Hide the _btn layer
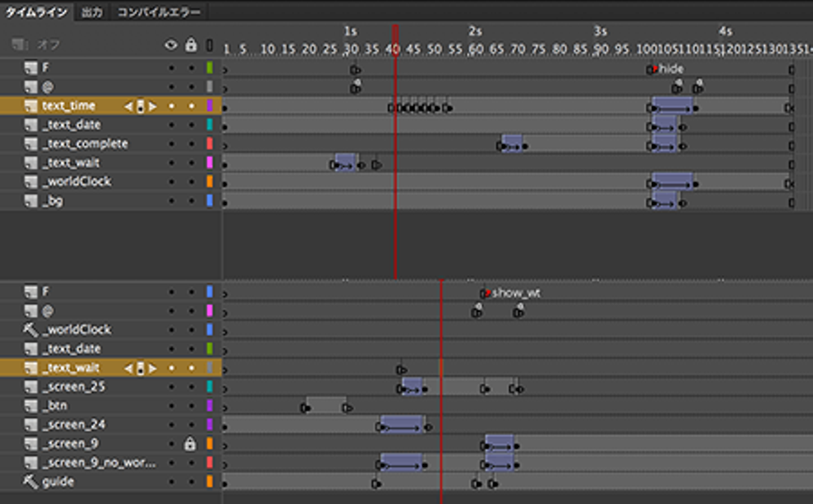This screenshot has height=504, width=813. (x=172, y=406)
